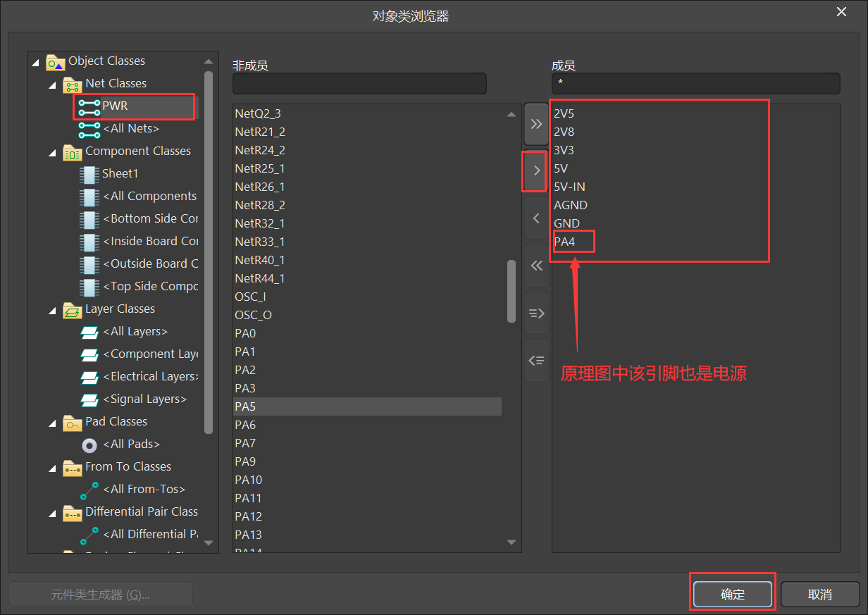Screen dimensions: 868x615
Task: Click the 成员 filter input field
Action: pyautogui.click(x=695, y=84)
